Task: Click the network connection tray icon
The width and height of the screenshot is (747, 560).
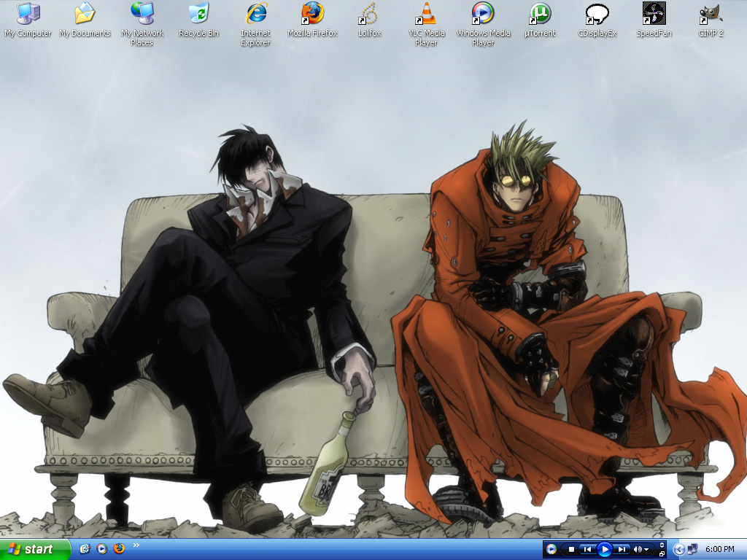Action: pos(692,549)
